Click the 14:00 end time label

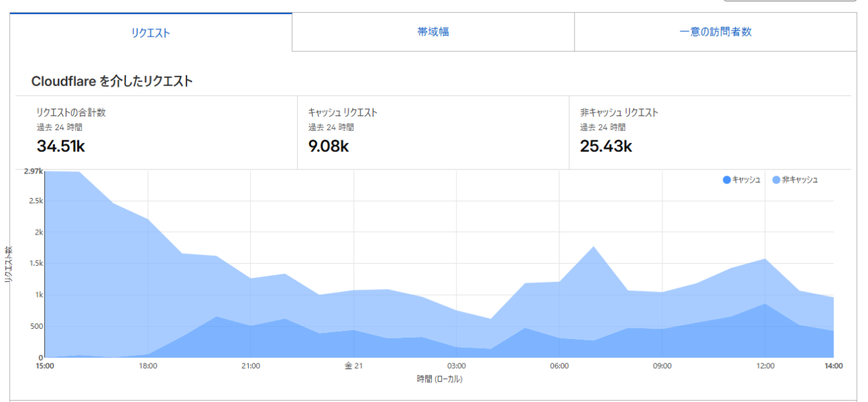pos(833,366)
